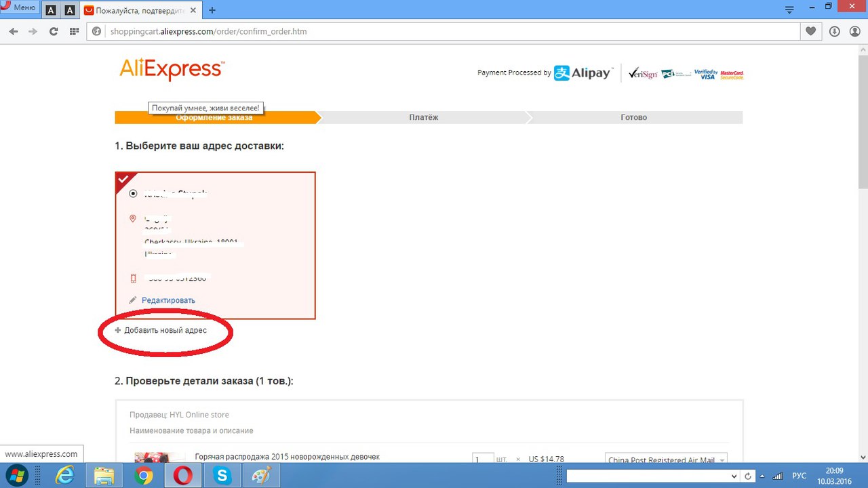The height and width of the screenshot is (488, 868).
Task: Click the network signal tray icon
Action: [x=778, y=476]
